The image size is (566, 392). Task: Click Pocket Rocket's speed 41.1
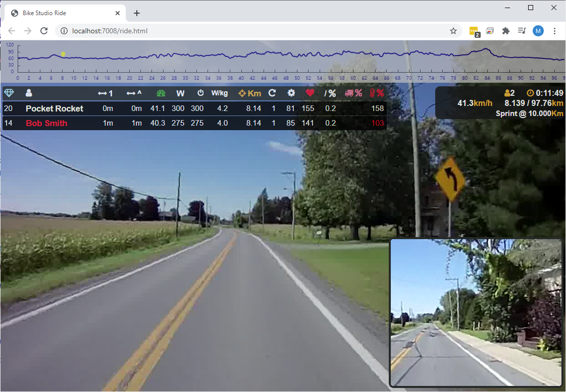(x=158, y=108)
